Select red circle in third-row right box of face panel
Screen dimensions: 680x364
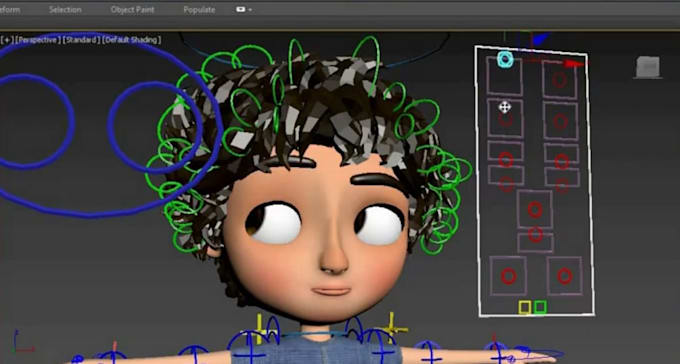point(562,161)
